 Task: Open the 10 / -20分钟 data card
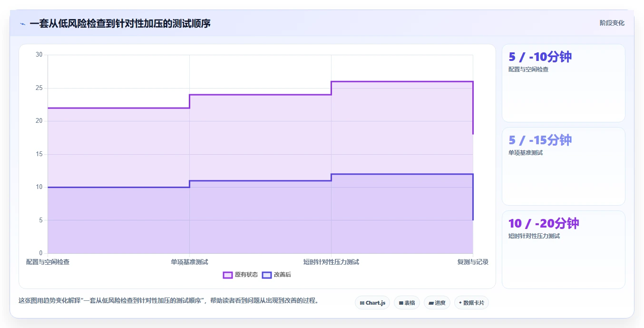[564, 250]
